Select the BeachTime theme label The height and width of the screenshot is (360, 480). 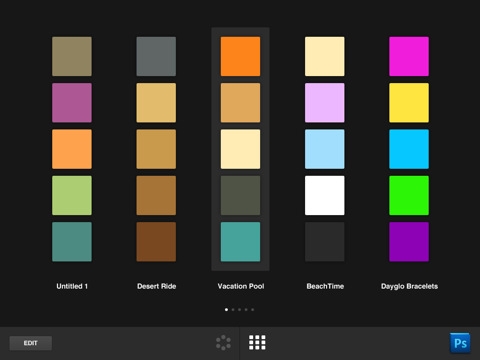325,286
